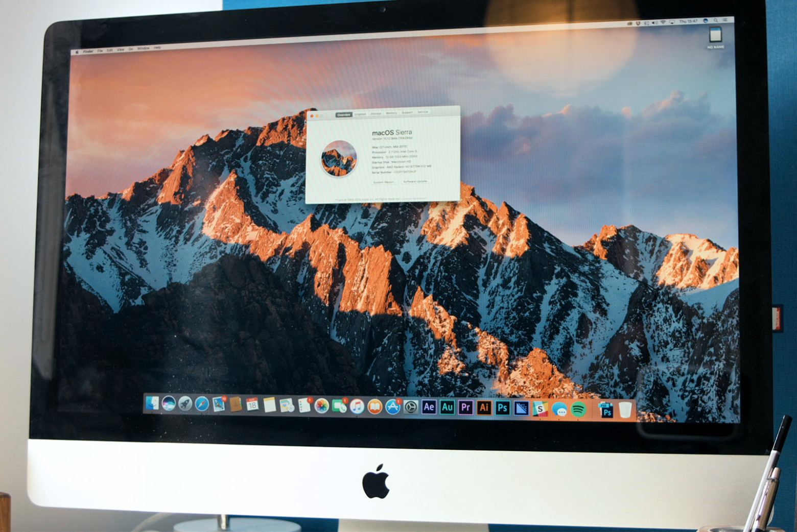797x532 pixels.
Task: Open Trash at the dock's end
Action: tap(625, 410)
